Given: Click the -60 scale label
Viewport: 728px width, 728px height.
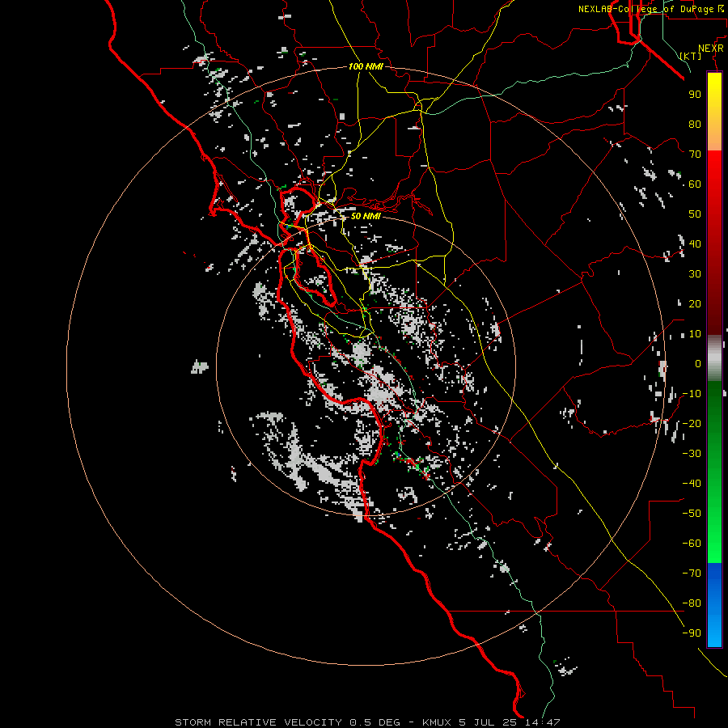Looking at the screenshot, I should point(692,544).
